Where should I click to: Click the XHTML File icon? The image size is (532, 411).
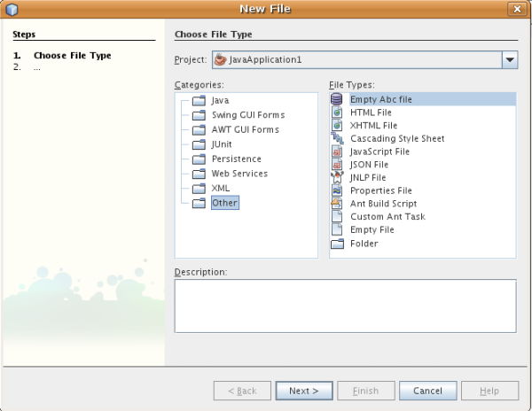337,126
